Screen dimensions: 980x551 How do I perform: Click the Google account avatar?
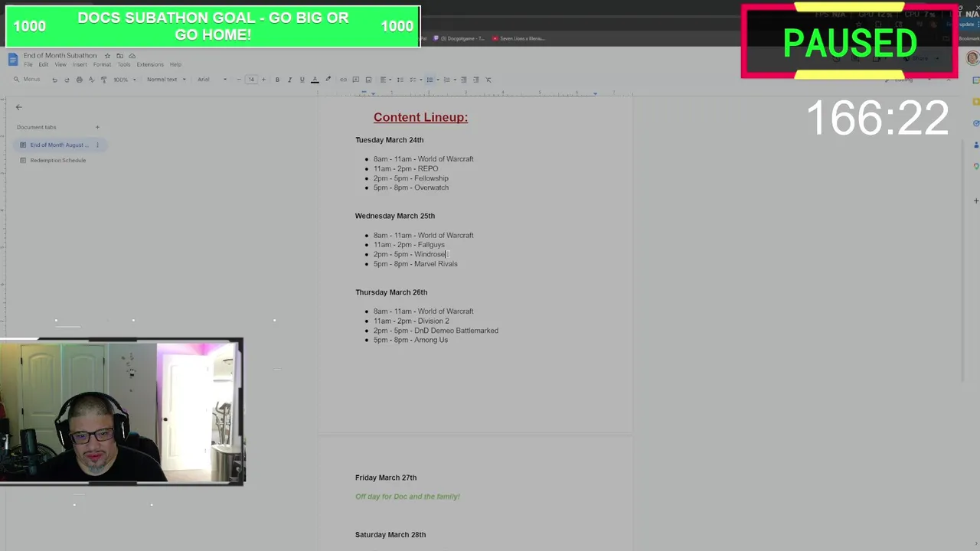click(x=972, y=58)
